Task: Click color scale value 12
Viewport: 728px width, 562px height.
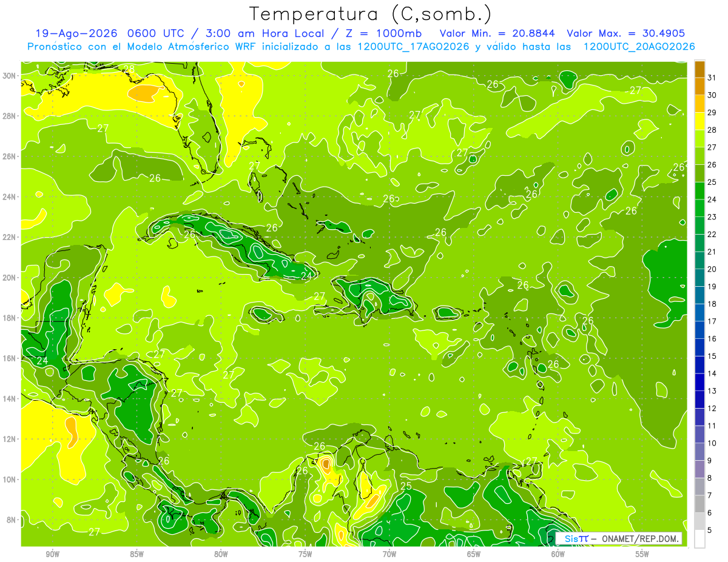Action: coord(712,408)
